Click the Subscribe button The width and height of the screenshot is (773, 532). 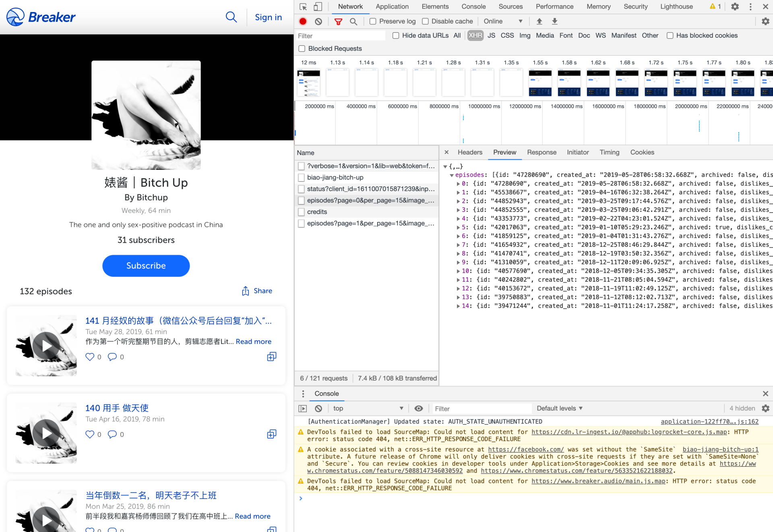pos(146,266)
